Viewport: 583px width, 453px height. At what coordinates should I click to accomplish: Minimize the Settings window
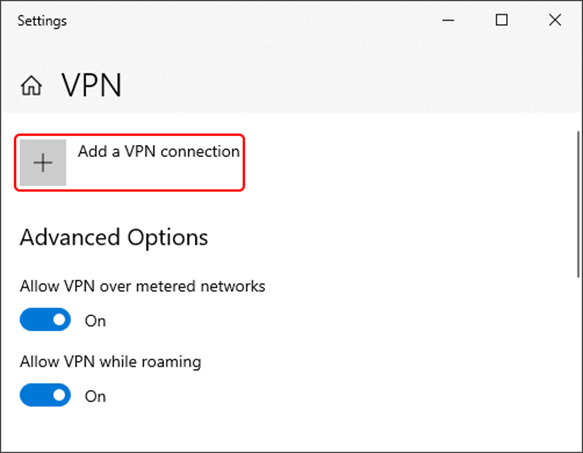point(448,20)
